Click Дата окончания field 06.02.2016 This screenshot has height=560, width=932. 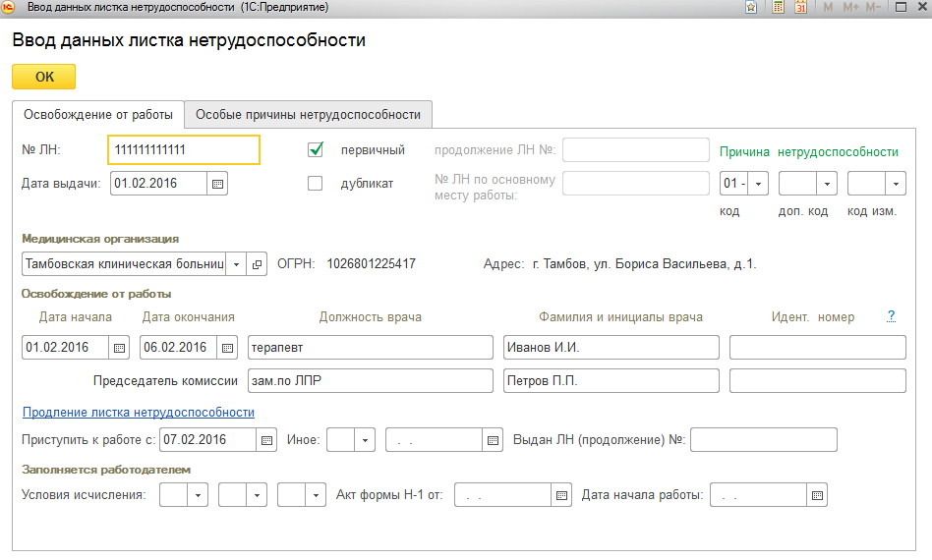[x=179, y=348]
